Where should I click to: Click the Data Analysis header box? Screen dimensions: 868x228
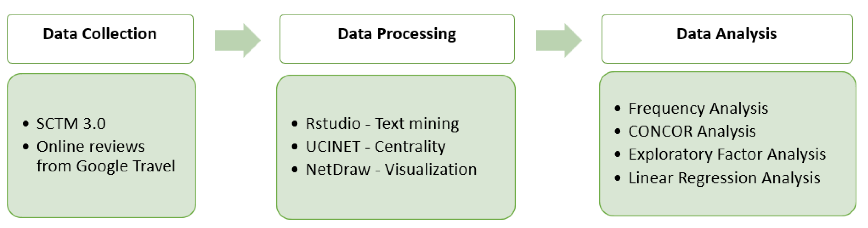727,38
